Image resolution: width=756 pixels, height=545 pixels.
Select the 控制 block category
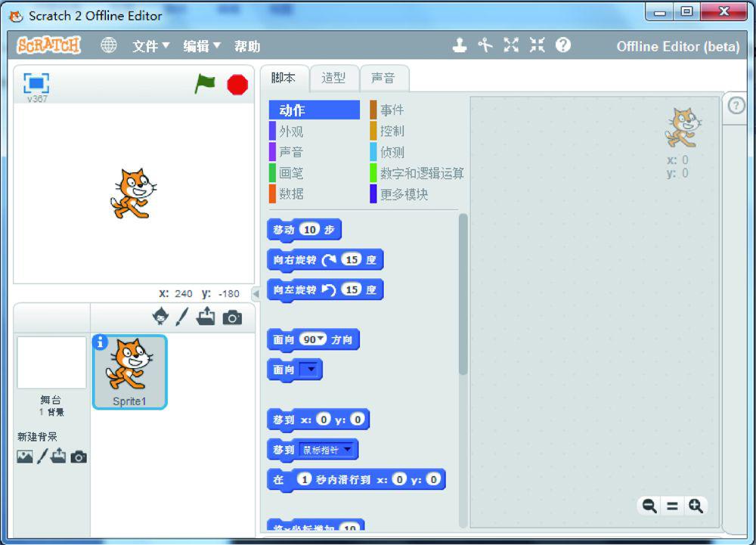392,131
